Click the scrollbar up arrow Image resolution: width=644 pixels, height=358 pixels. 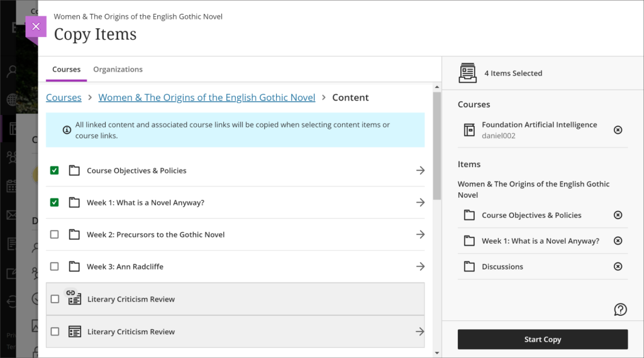point(437,87)
